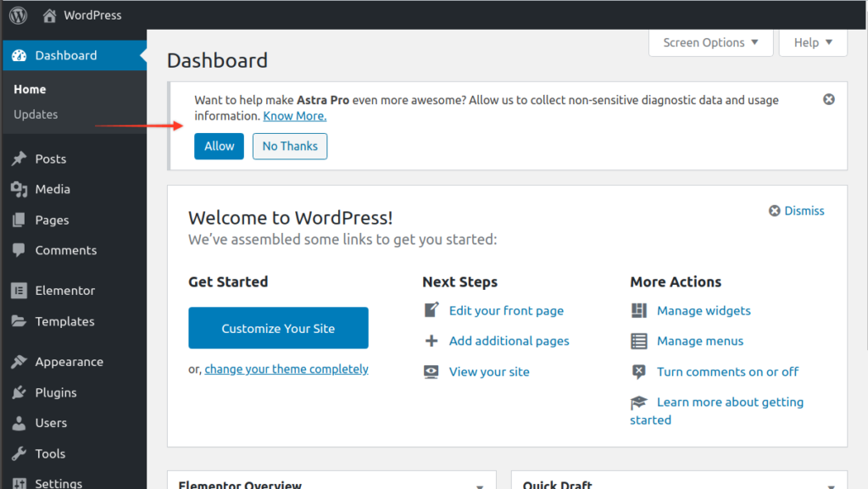Open Media library sidebar icon
Screen dimensions: 868x489
point(19,189)
